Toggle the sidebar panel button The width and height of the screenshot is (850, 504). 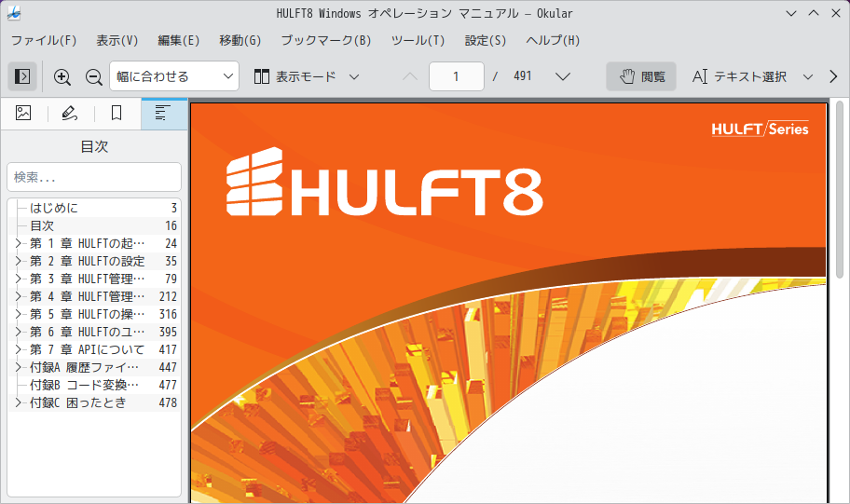22,76
